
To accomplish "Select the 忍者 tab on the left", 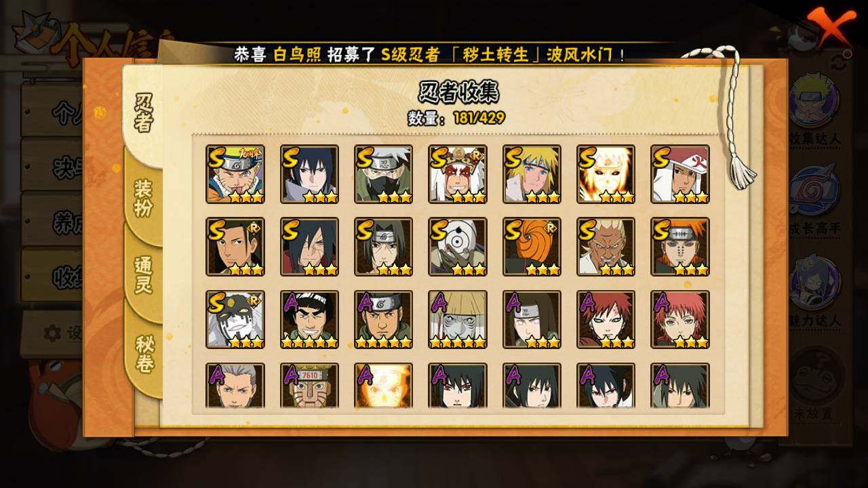I will pos(143,113).
